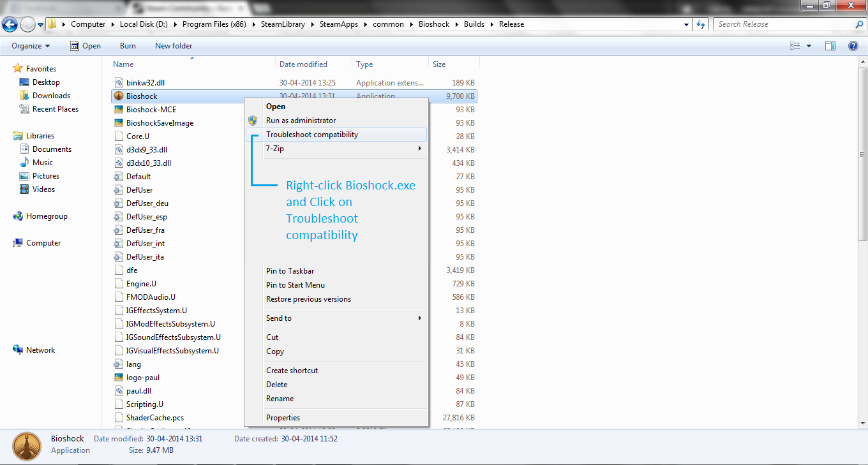
Task: Open the Music library
Action: [x=43, y=163]
